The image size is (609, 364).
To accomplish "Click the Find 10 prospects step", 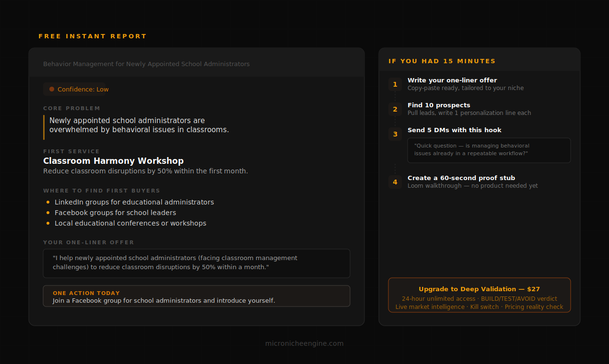I will click(x=469, y=109).
